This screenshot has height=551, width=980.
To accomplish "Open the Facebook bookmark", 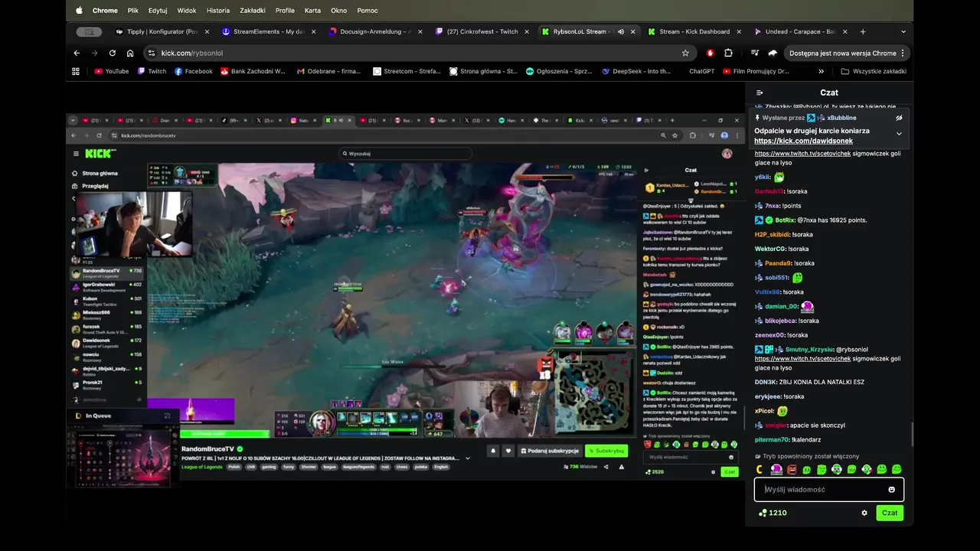I will click(x=193, y=71).
